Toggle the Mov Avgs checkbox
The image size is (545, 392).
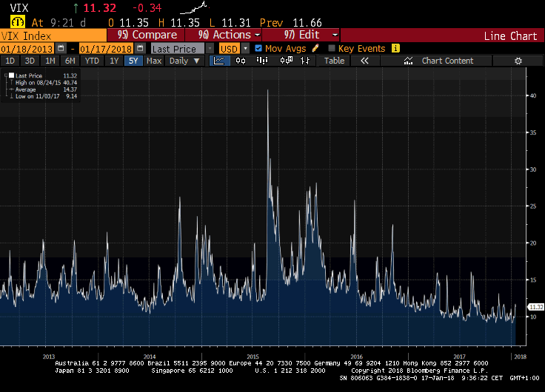click(x=258, y=49)
